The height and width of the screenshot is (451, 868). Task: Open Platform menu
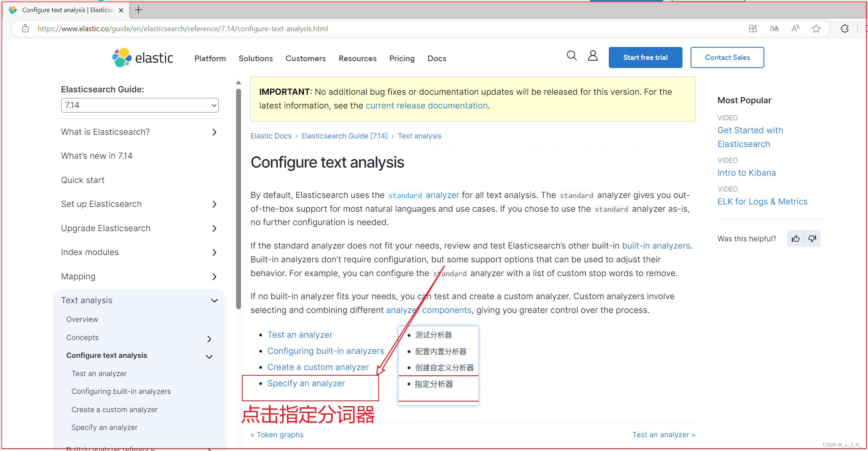[x=210, y=58]
